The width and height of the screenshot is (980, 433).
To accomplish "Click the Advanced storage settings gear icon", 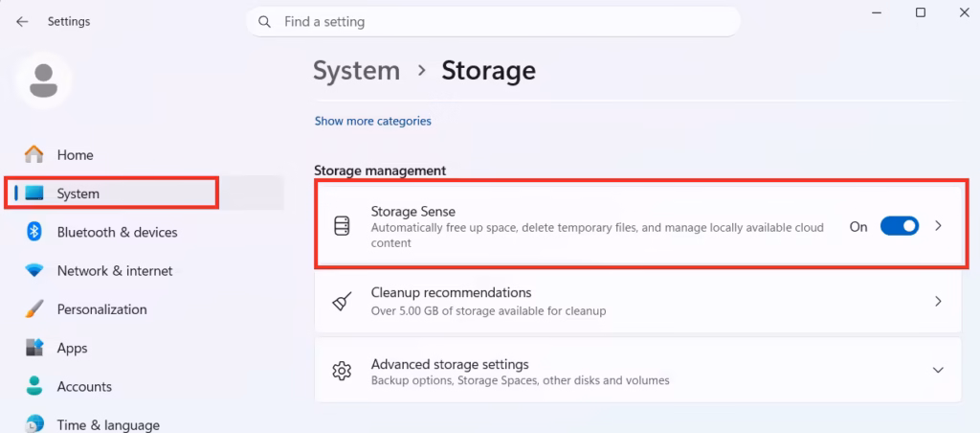I will pos(342,371).
